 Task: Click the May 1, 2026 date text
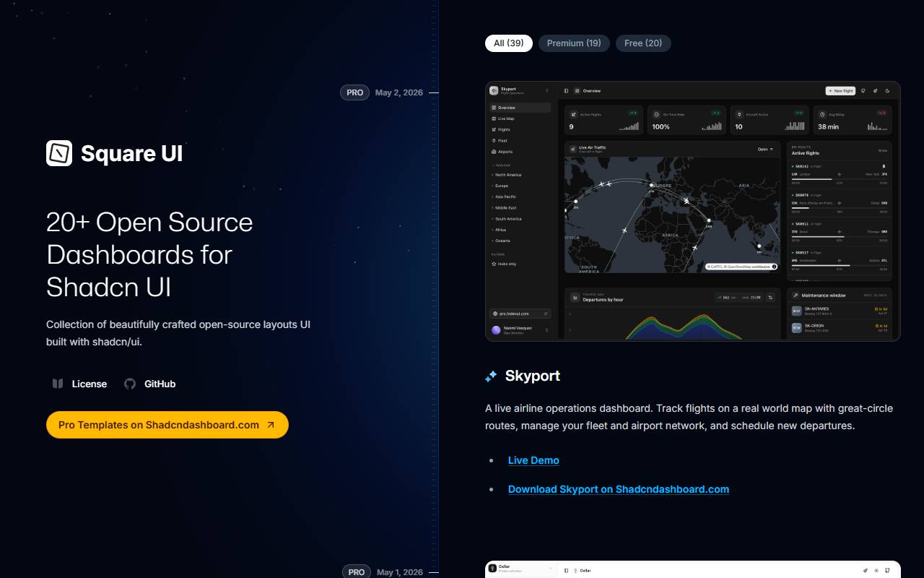400,572
